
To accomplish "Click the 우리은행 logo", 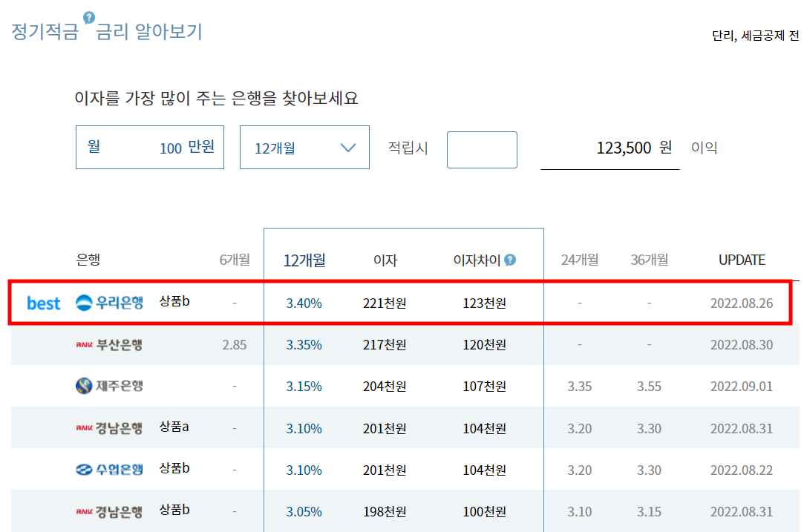I will pyautogui.click(x=109, y=303).
